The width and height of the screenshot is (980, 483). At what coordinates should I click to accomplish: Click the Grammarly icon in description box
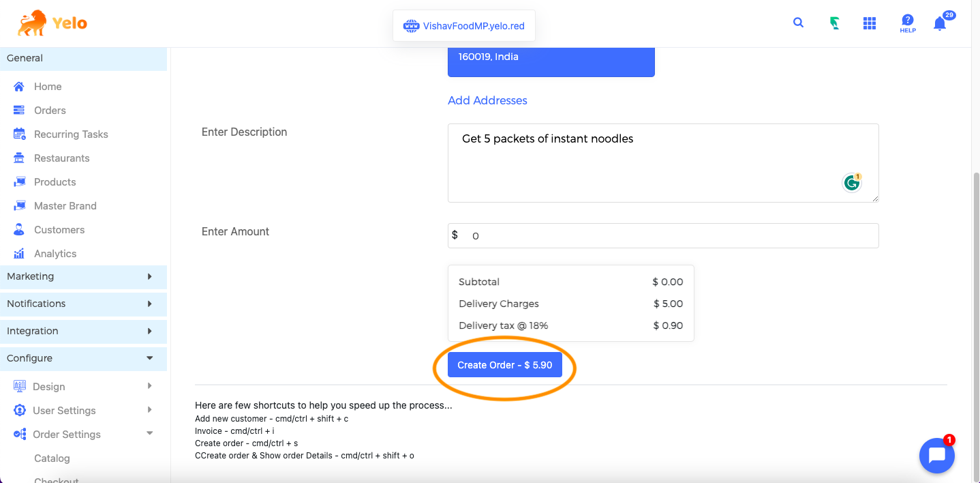[851, 183]
